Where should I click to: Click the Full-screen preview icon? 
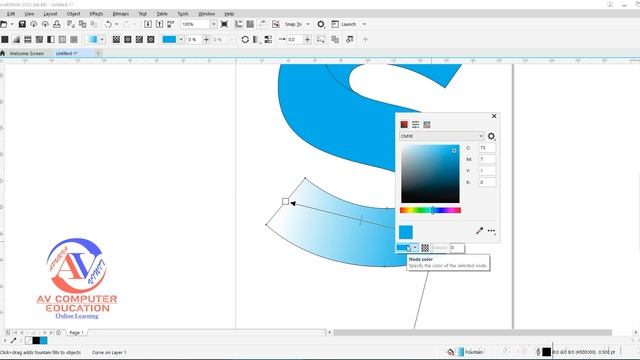click(224, 24)
